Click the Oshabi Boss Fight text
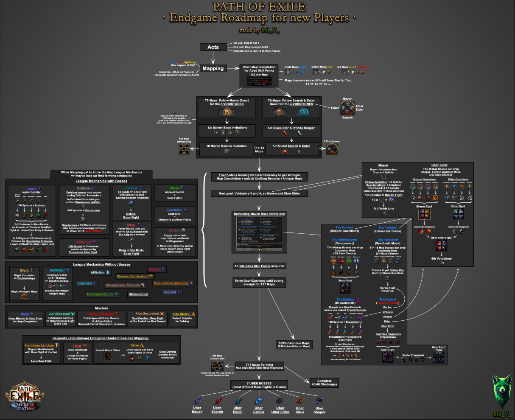This screenshot has height=420, width=515. tap(131, 216)
